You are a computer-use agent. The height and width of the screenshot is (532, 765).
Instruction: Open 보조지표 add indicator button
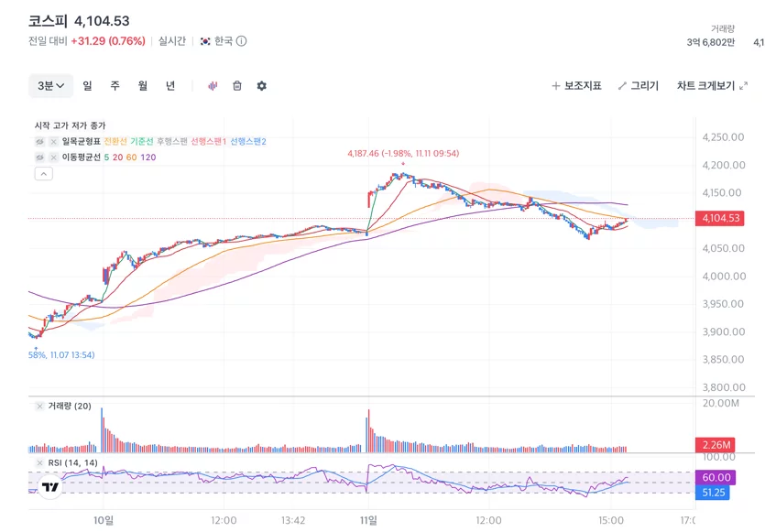(x=576, y=86)
